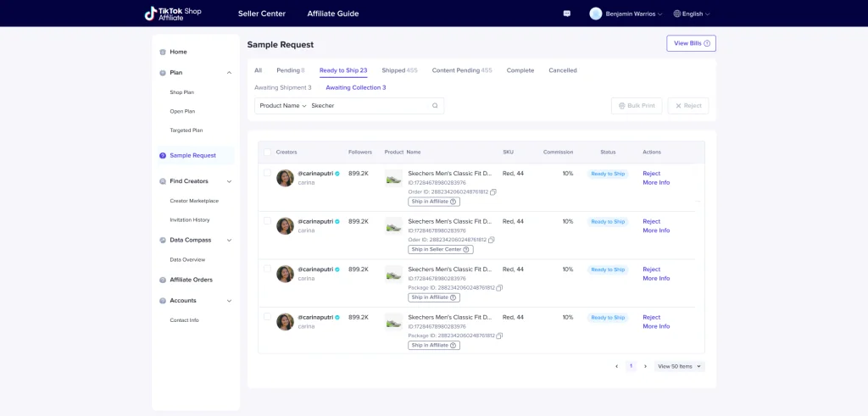The image size is (868, 416).
Task: Click the Plan sidebar icon
Action: (163, 73)
